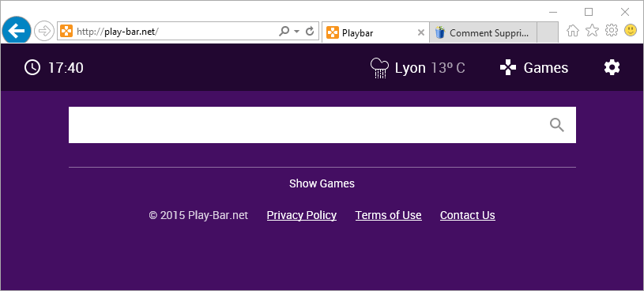Close the browser window
644x291 pixels.
pyautogui.click(x=625, y=12)
